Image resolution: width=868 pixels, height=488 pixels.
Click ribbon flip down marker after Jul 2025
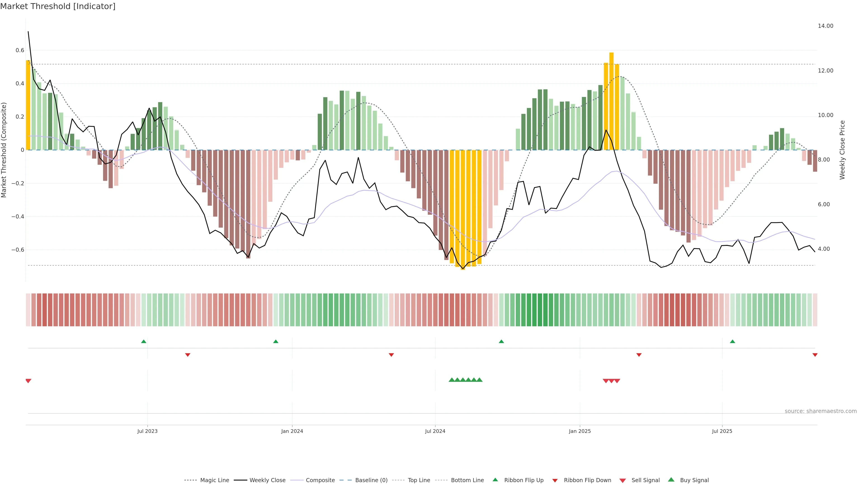click(815, 355)
